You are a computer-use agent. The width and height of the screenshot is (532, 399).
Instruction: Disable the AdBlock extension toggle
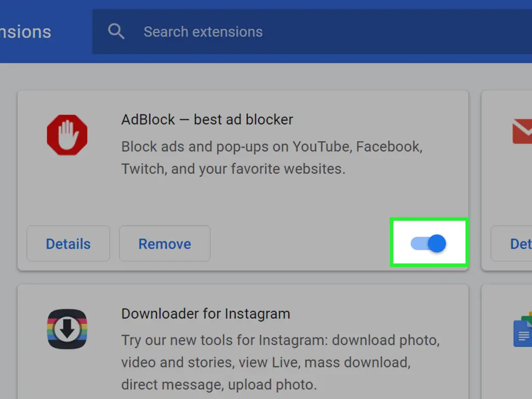(x=429, y=243)
